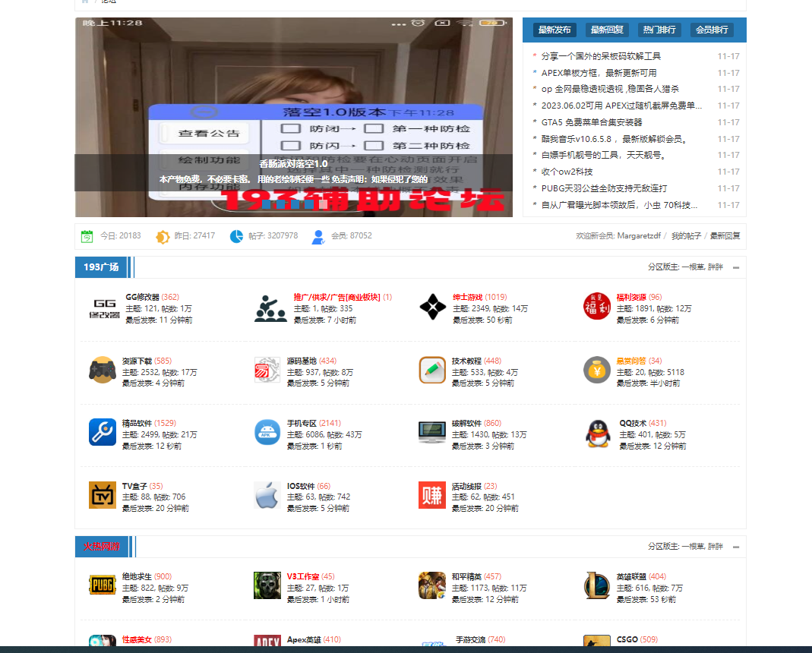Image resolution: width=812 pixels, height=653 pixels.
Task: Open 源码基地 board title link
Action: tap(302, 361)
